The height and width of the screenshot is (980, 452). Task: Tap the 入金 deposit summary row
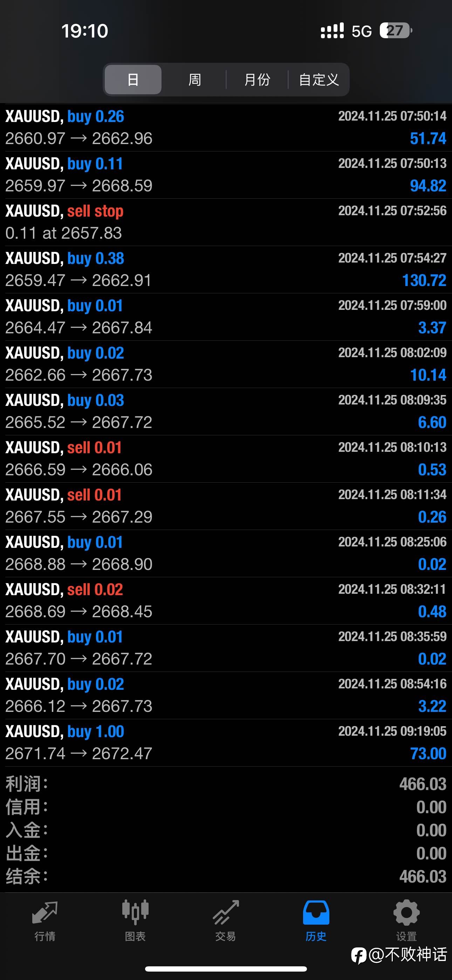pyautogui.click(x=226, y=830)
